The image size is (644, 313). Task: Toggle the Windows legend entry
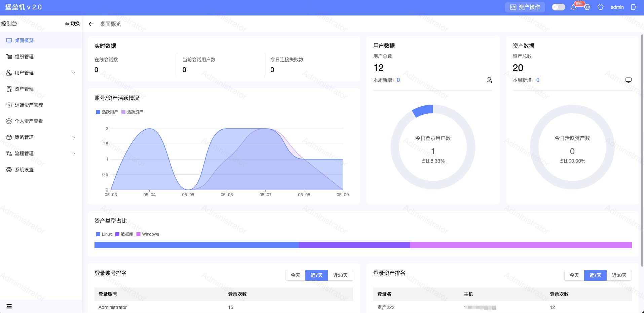[148, 234]
